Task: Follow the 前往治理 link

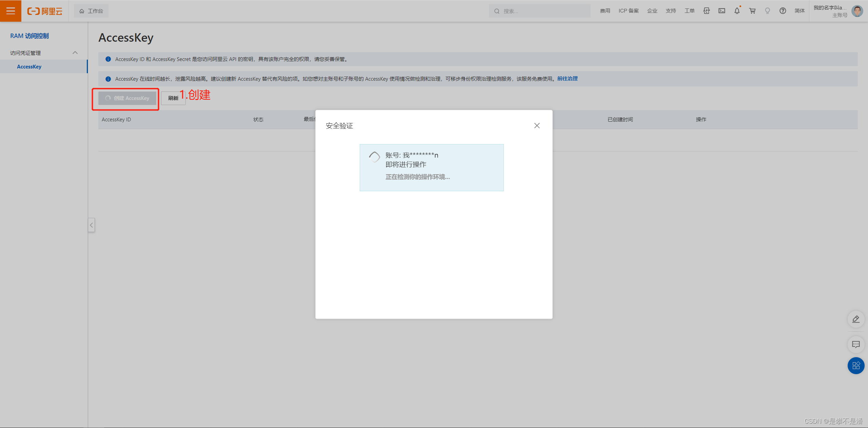Action: tap(567, 79)
